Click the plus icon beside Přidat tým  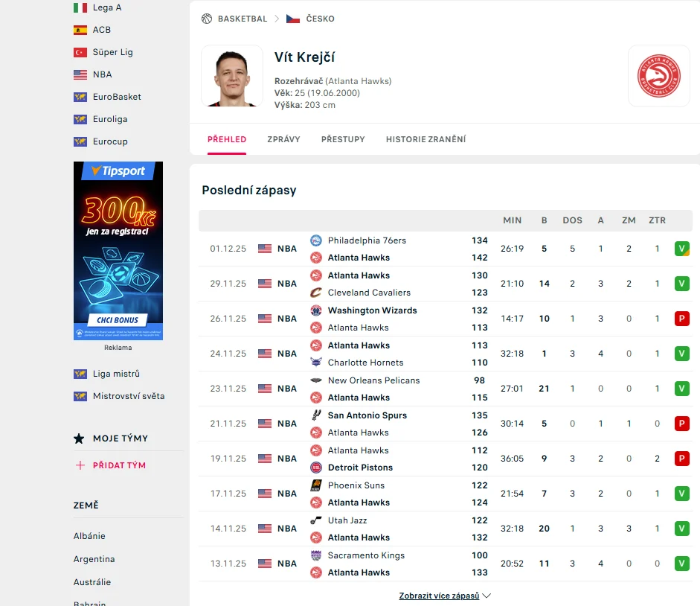(80, 465)
